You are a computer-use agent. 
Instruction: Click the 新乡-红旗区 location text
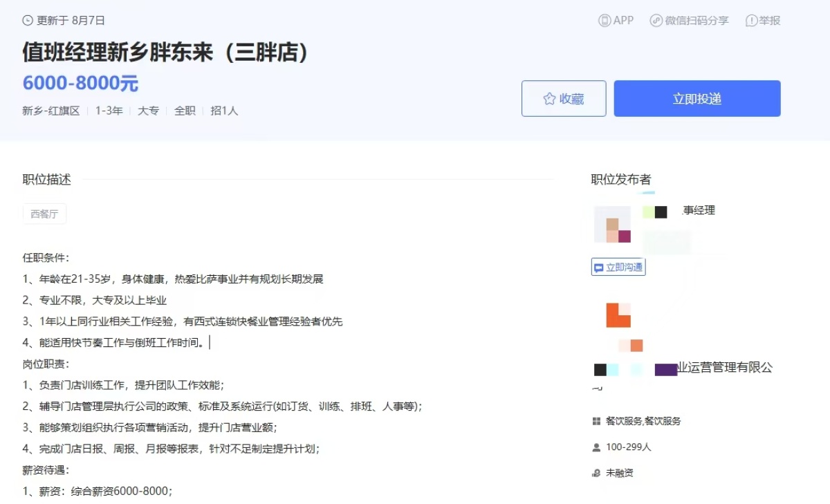pyautogui.click(x=51, y=111)
